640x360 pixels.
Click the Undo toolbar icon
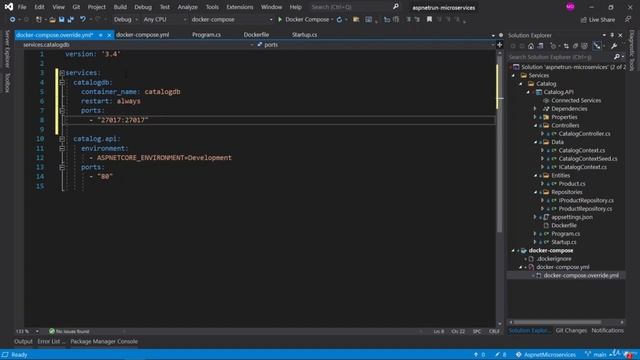(x=83, y=19)
